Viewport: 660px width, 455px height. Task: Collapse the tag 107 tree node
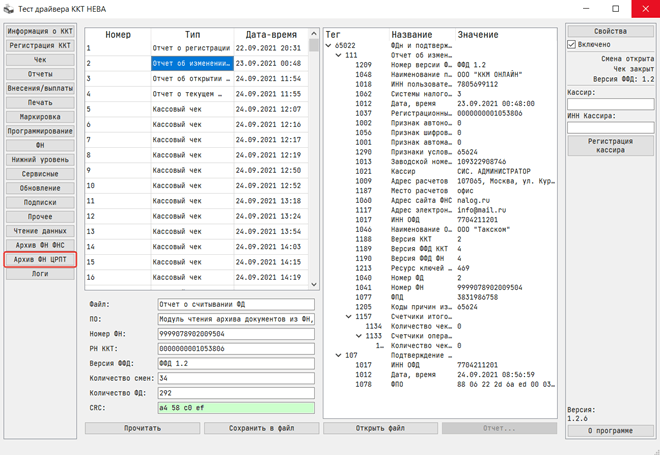coord(339,354)
